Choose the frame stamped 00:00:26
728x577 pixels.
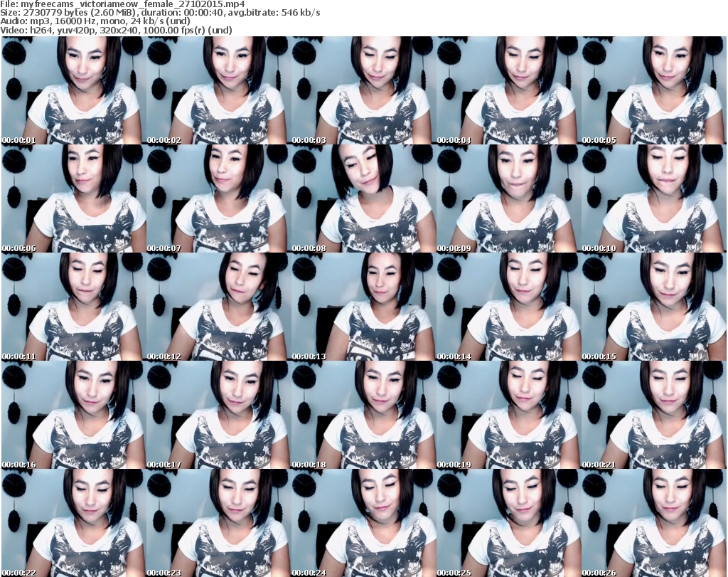coord(654,523)
